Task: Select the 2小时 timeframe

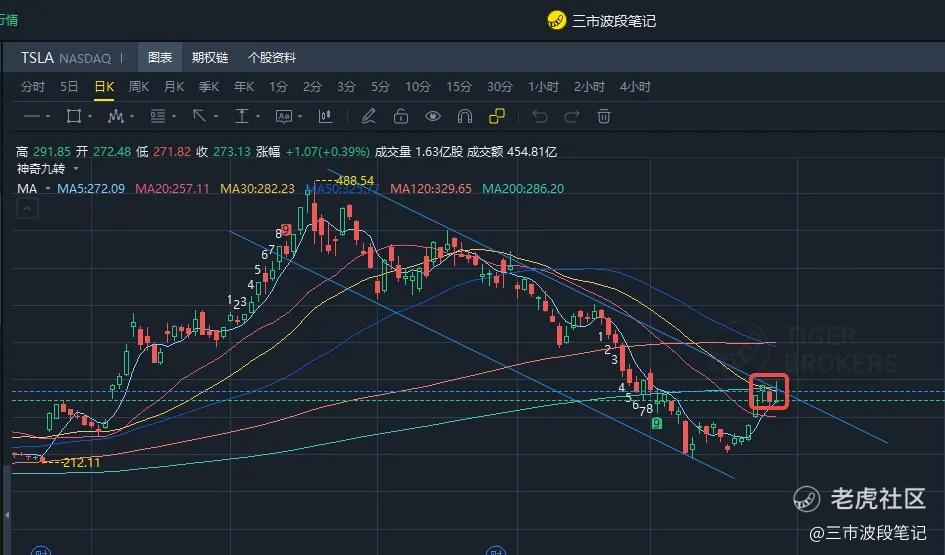Action: point(589,87)
